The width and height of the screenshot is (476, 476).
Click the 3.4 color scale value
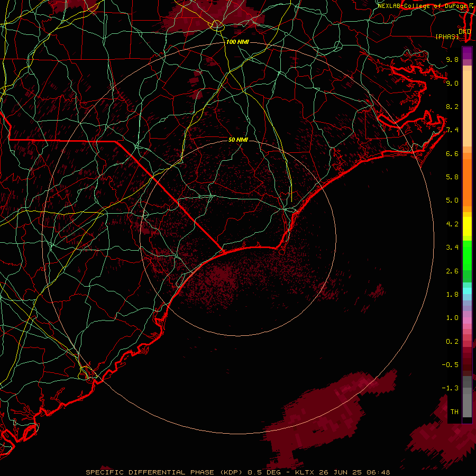pyautogui.click(x=452, y=248)
